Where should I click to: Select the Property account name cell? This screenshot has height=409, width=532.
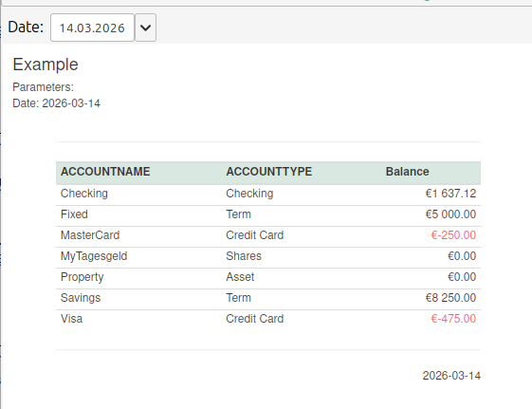tap(82, 277)
